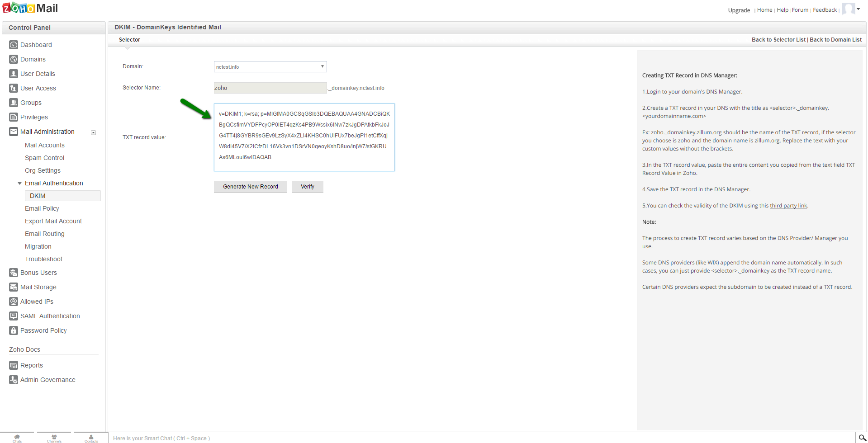Click the SAML Authentication icon
Screen dimensions: 868x443
14,316
